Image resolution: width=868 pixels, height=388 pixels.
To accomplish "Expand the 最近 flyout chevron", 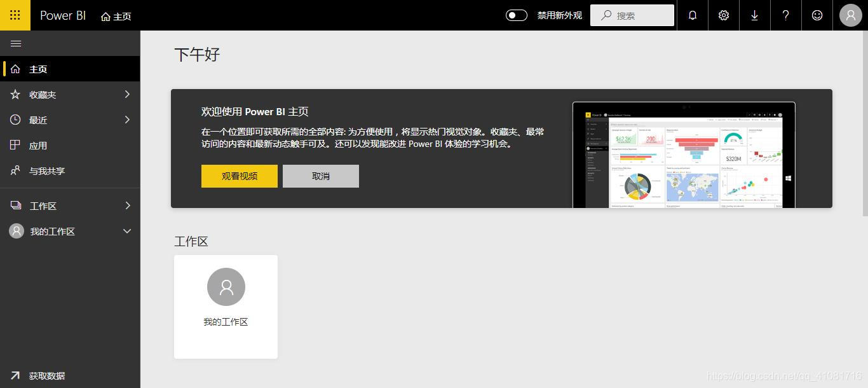I will (127, 120).
